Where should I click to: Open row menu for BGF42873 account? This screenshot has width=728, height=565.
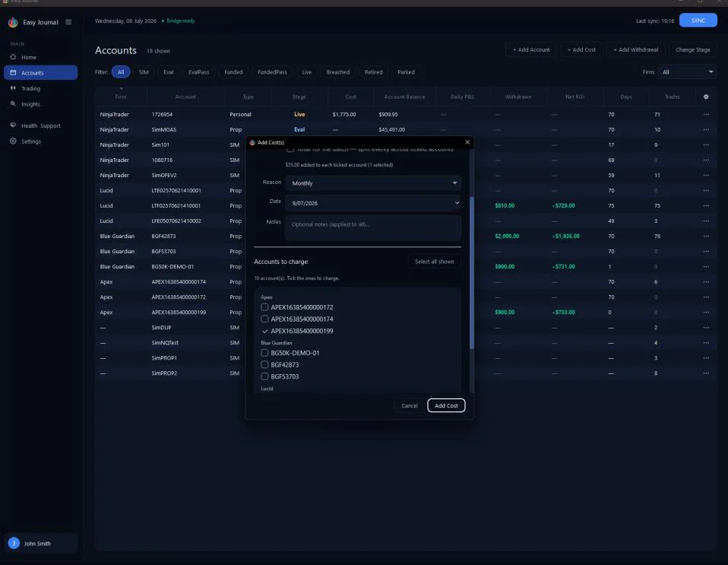(706, 236)
